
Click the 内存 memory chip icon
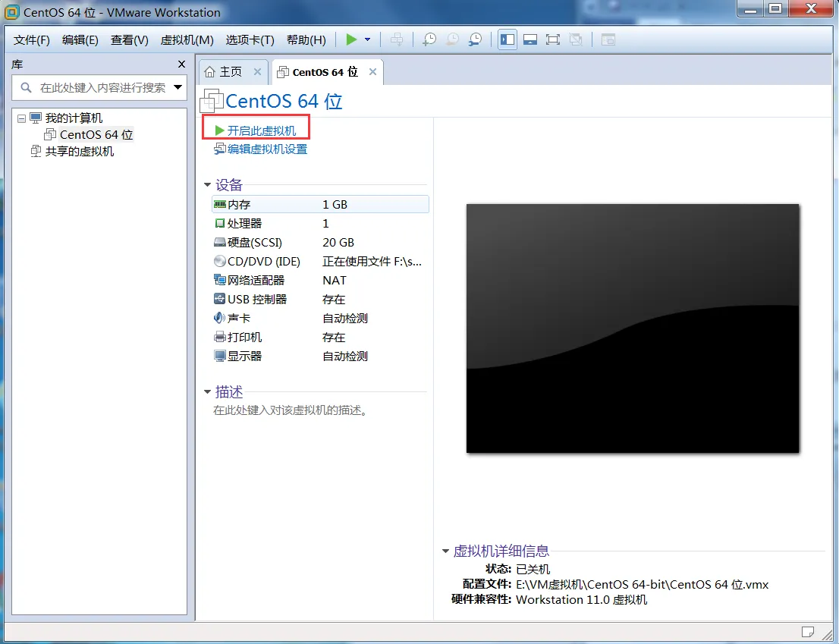(219, 204)
